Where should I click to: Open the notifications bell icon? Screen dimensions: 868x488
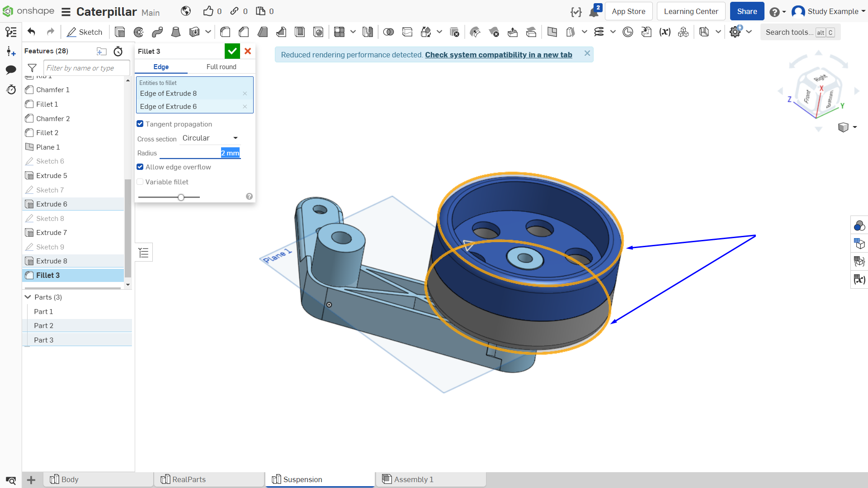(594, 12)
